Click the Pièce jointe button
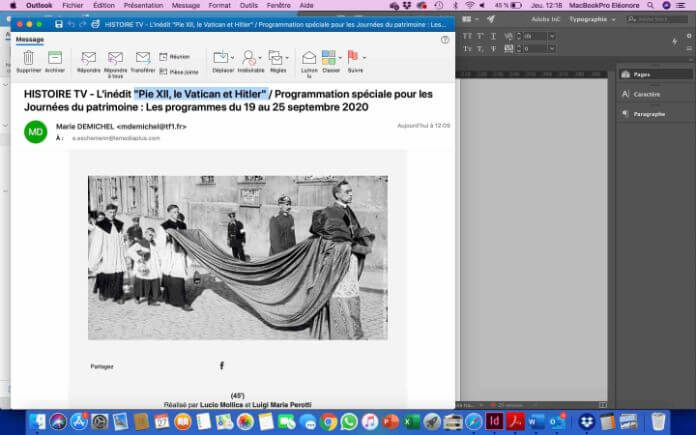The width and height of the screenshot is (696, 435). click(x=179, y=71)
